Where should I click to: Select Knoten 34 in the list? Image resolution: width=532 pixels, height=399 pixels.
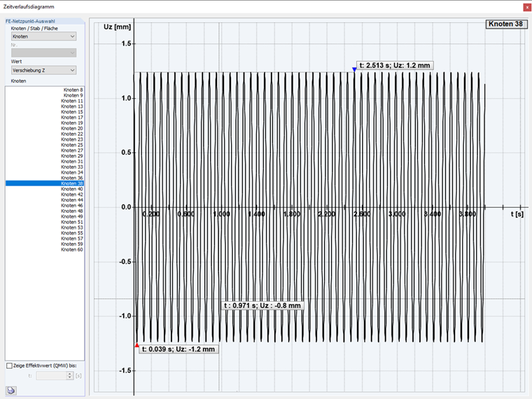pos(44,172)
